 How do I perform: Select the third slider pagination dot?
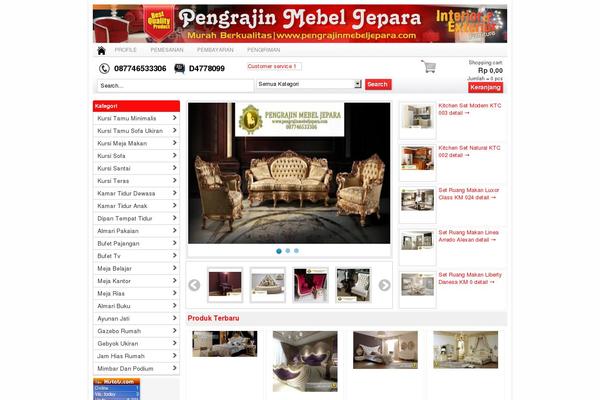coord(296,251)
